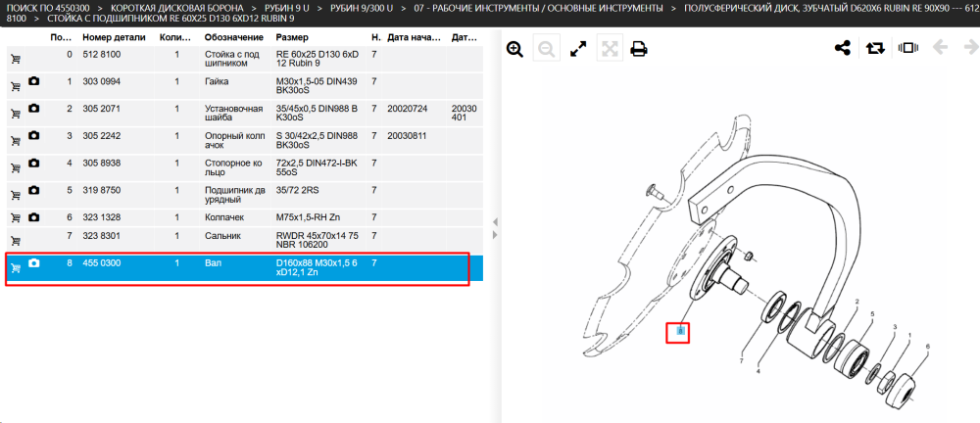Go to the КОРОТКАЯ ДИСКОВАЯ БОРОНА breadcrumb
980x423 pixels.
click(176, 8)
